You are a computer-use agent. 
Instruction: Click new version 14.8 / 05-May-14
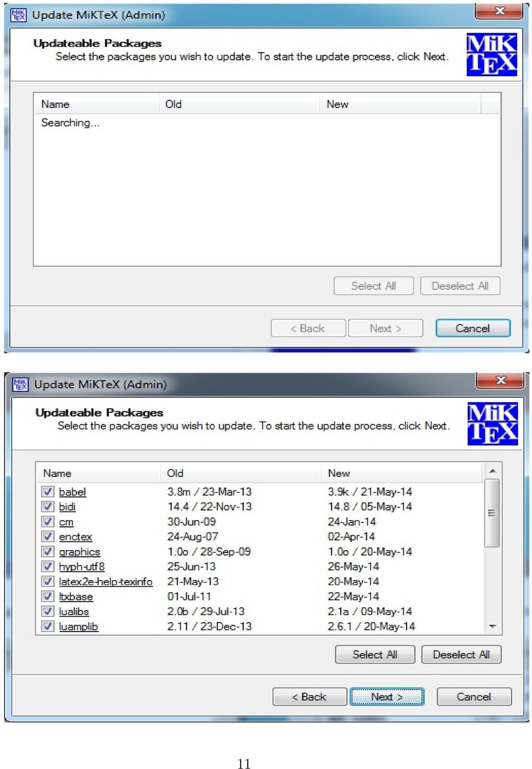(370, 506)
